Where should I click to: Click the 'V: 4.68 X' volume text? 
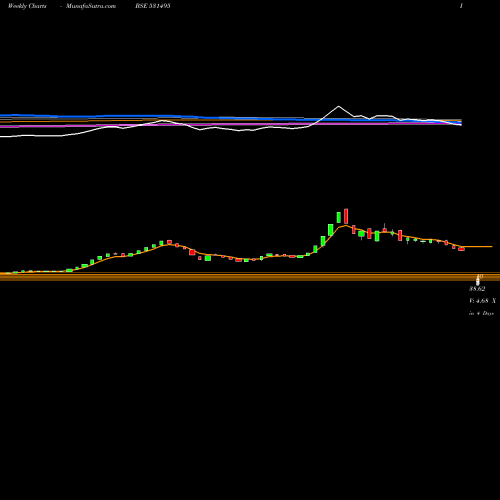(x=482, y=301)
